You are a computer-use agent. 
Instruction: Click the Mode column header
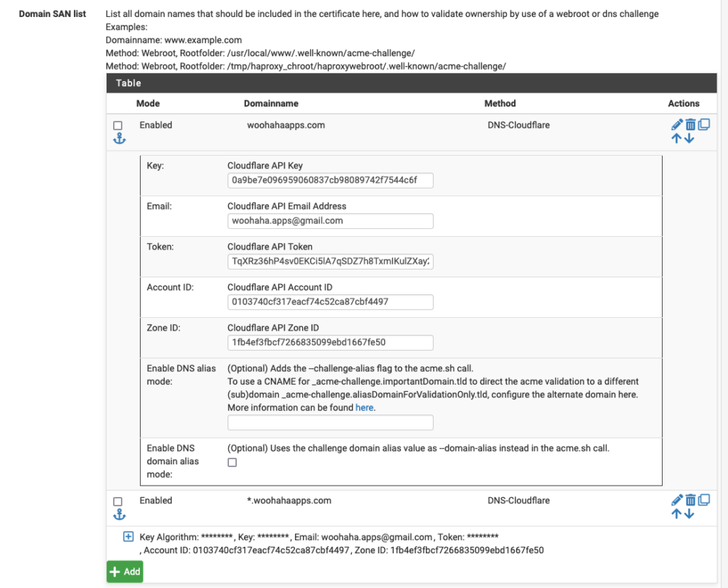tap(148, 103)
